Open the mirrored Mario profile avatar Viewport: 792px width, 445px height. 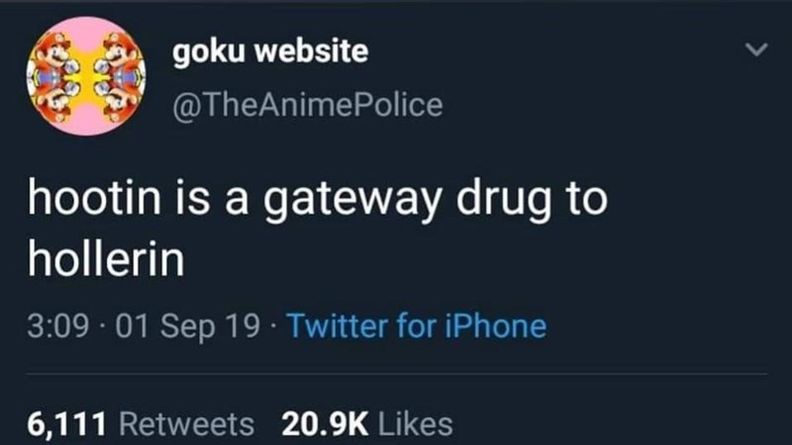[86, 76]
